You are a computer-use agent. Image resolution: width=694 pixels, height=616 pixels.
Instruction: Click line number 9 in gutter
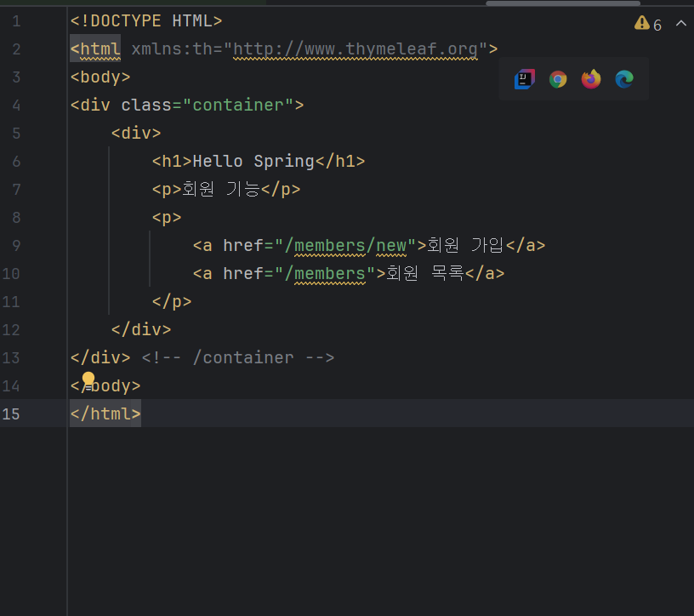point(16,245)
